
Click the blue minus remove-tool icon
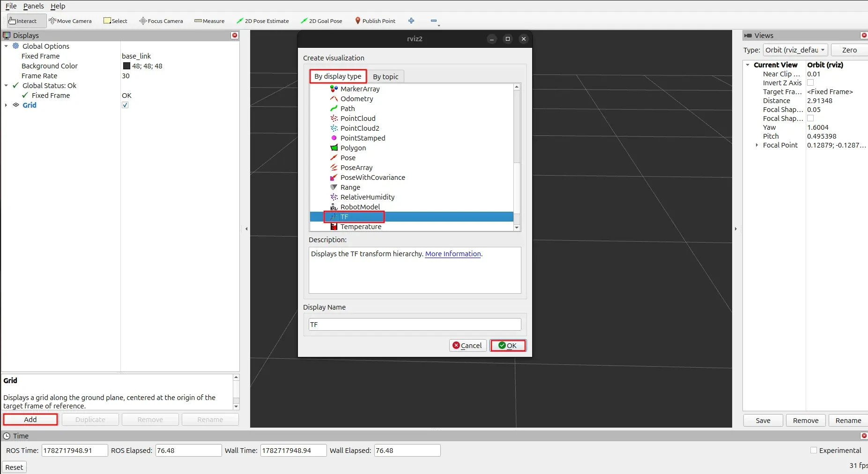coord(434,21)
